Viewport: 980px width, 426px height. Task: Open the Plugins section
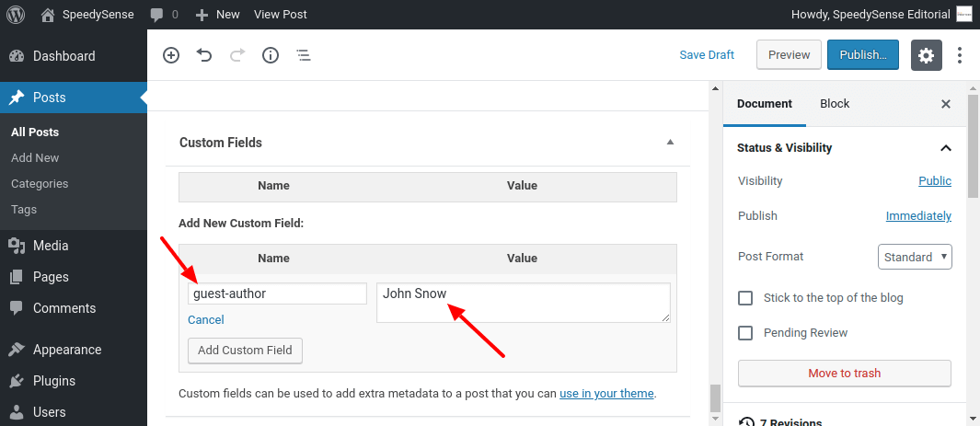(73, 381)
